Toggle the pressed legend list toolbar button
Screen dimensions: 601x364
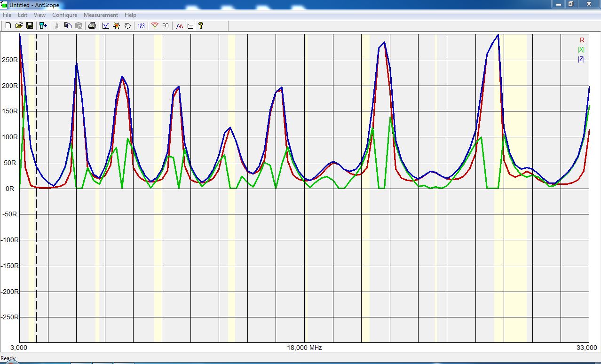click(190, 25)
